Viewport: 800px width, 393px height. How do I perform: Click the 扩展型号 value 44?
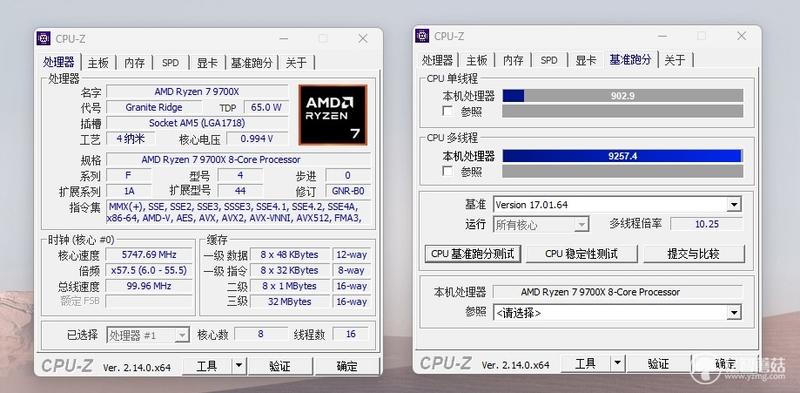240,191
